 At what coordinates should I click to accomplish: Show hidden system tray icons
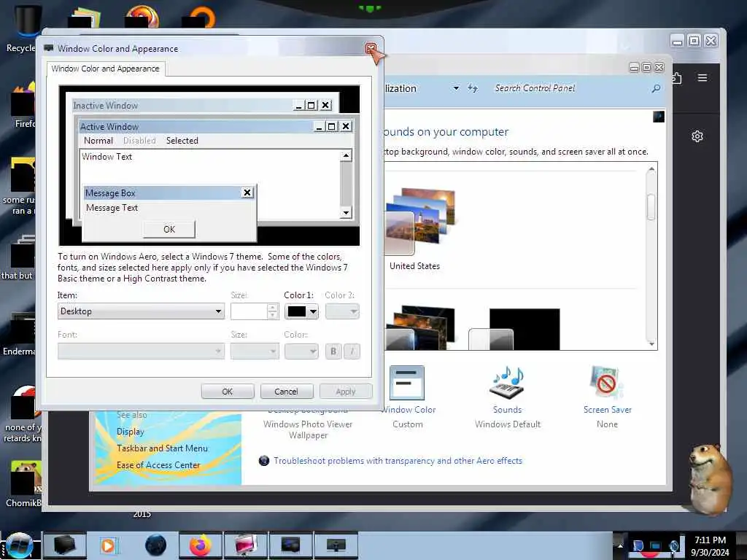[620, 545]
